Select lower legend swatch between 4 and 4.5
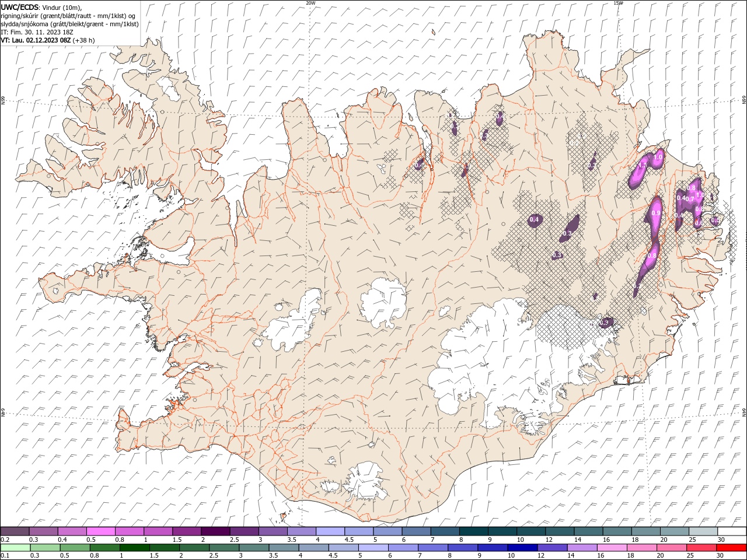 [x=314, y=548]
